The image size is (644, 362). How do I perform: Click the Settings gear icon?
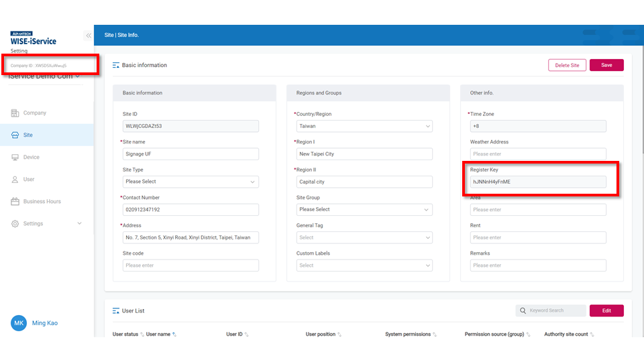tap(15, 224)
